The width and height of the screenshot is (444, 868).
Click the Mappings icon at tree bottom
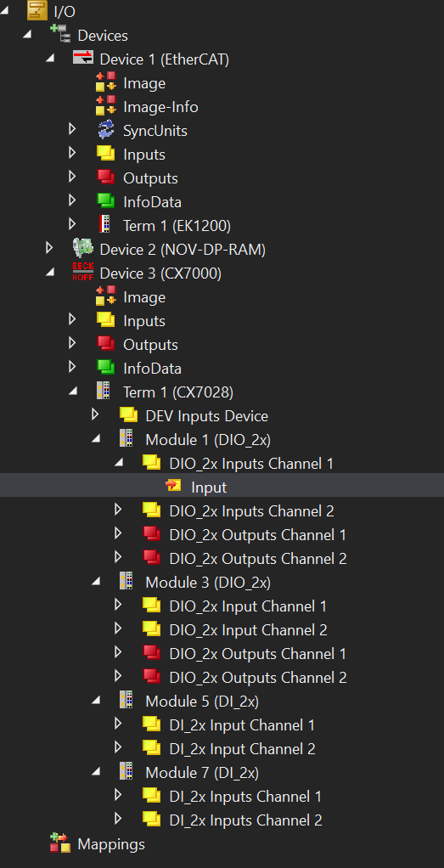(59, 843)
